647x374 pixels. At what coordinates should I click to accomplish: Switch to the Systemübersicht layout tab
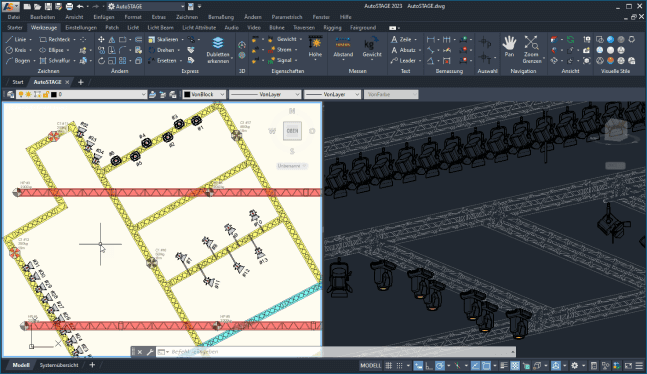[59, 365]
